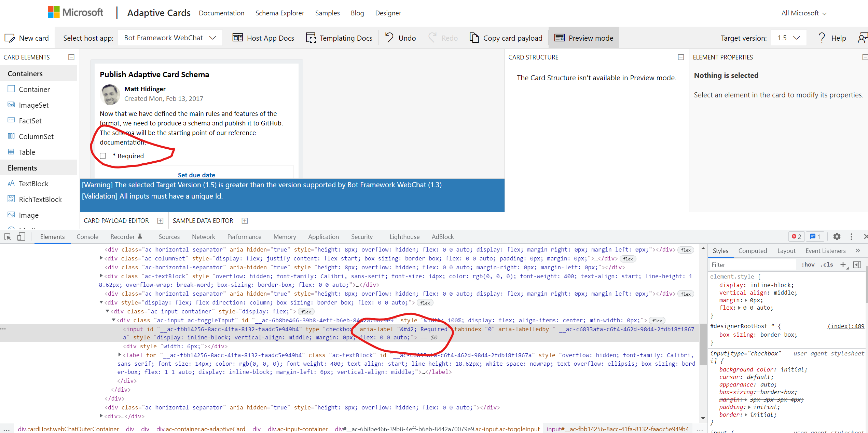Switch to the Console tab
868x433 pixels.
point(87,236)
